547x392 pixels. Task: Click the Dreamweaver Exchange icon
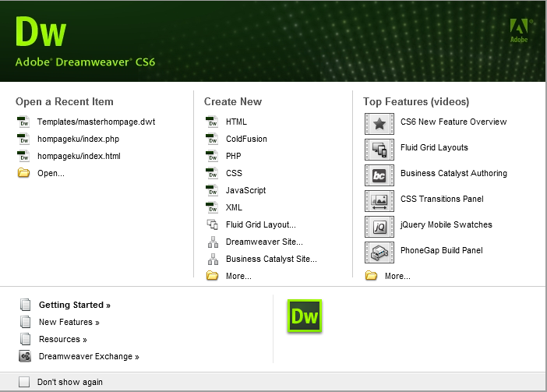pos(25,356)
